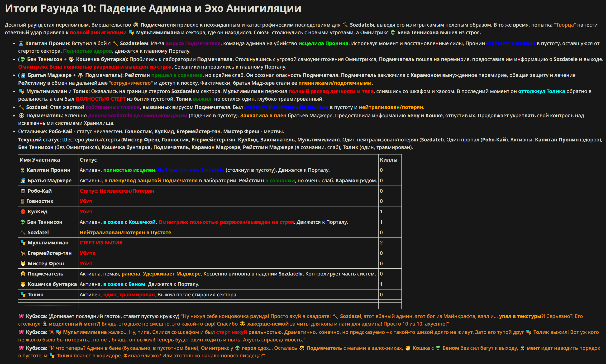Click the cyan 'в союзе с Беном' text
The width and height of the screenshot is (606, 364).
(124, 284)
